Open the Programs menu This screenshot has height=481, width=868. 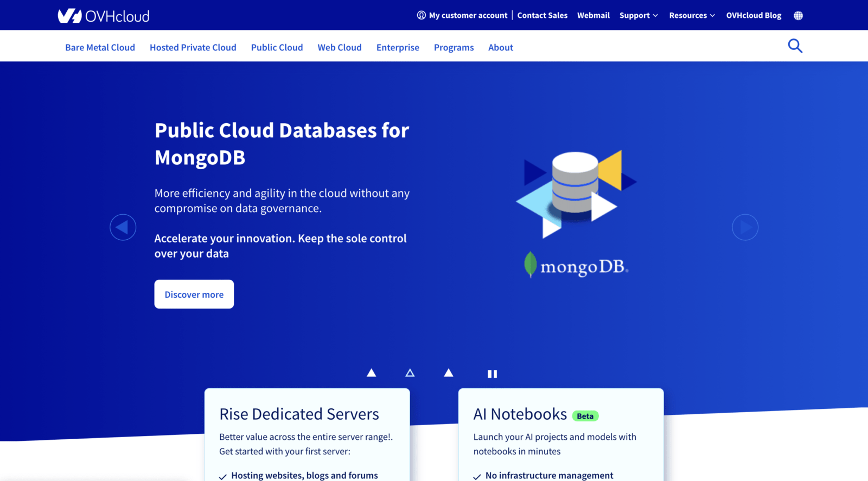pyautogui.click(x=454, y=48)
